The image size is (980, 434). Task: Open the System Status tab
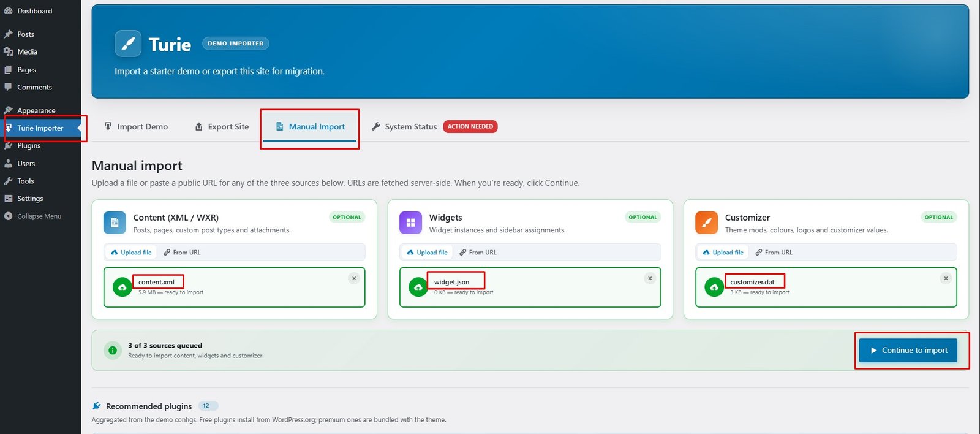click(x=404, y=127)
